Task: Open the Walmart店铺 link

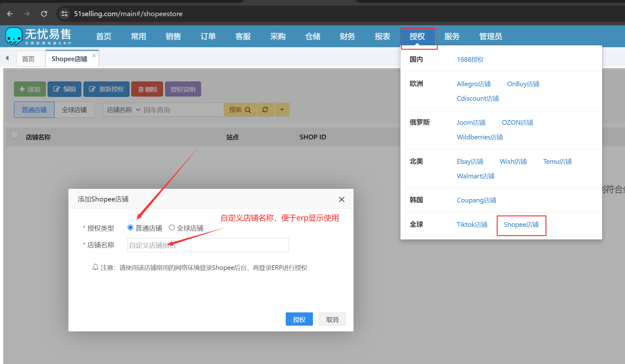Action: [475, 176]
